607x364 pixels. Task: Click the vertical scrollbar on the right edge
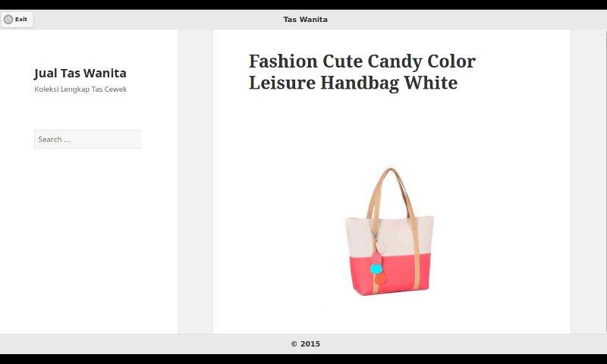(x=605, y=182)
